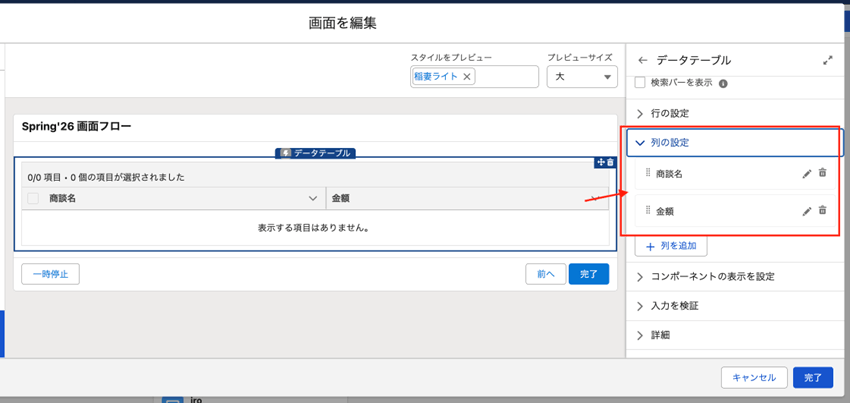
Task: Click the キャンセル button in the footer
Action: point(753,377)
